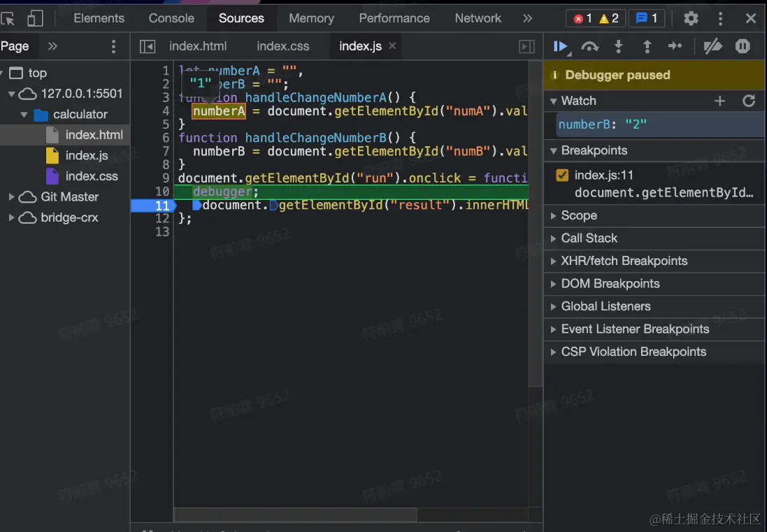This screenshot has width=767, height=532.
Task: Select the numberB watch expression
Action: 659,124
